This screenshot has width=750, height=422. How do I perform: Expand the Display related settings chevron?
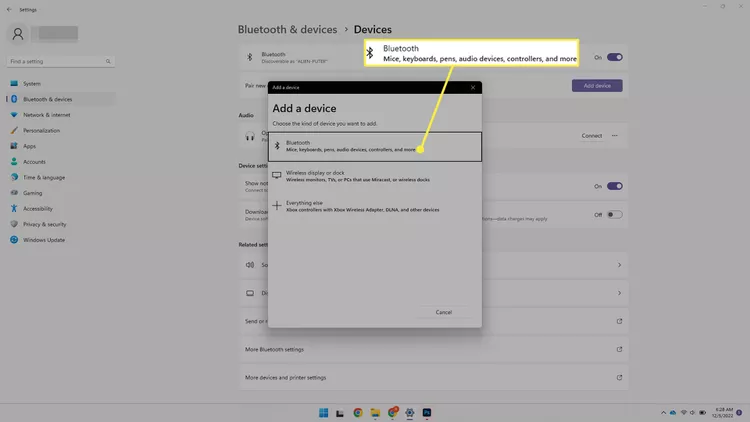619,293
